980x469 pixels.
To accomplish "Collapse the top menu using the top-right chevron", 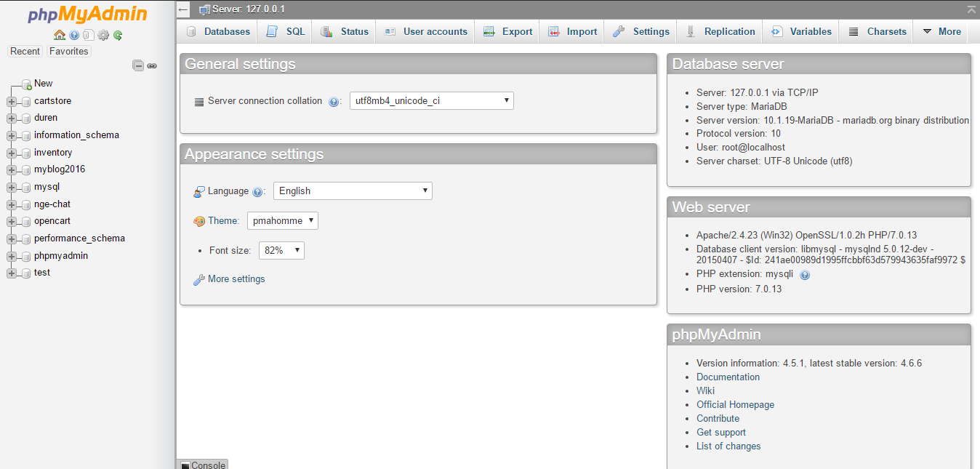I will (x=972, y=9).
